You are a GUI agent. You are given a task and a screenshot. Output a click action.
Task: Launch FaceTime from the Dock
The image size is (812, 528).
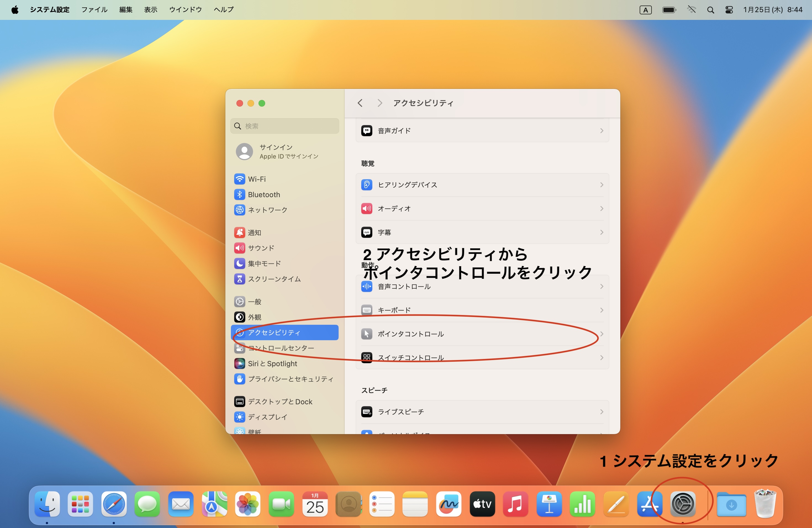coord(281,504)
